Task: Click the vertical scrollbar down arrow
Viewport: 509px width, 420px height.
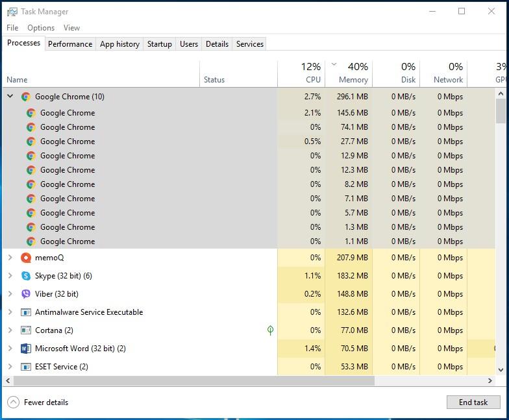Action: 500,370
